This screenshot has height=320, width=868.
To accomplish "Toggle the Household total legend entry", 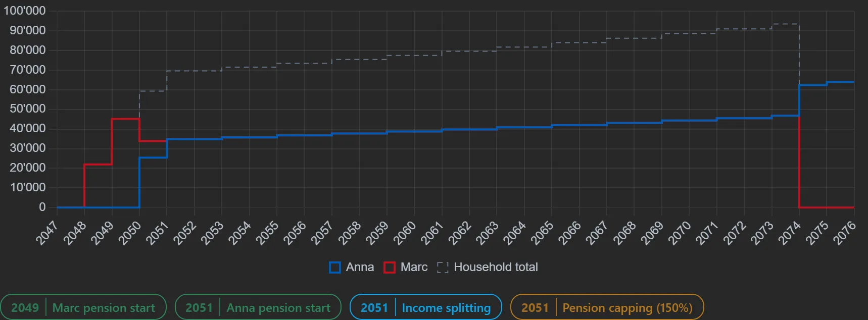I will pyautogui.click(x=488, y=267).
